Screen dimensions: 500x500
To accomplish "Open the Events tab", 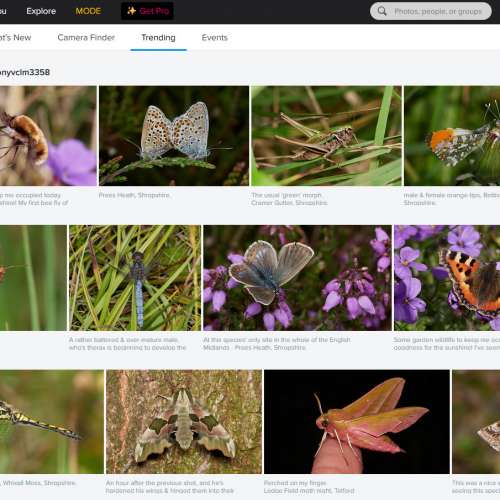I will [214, 37].
